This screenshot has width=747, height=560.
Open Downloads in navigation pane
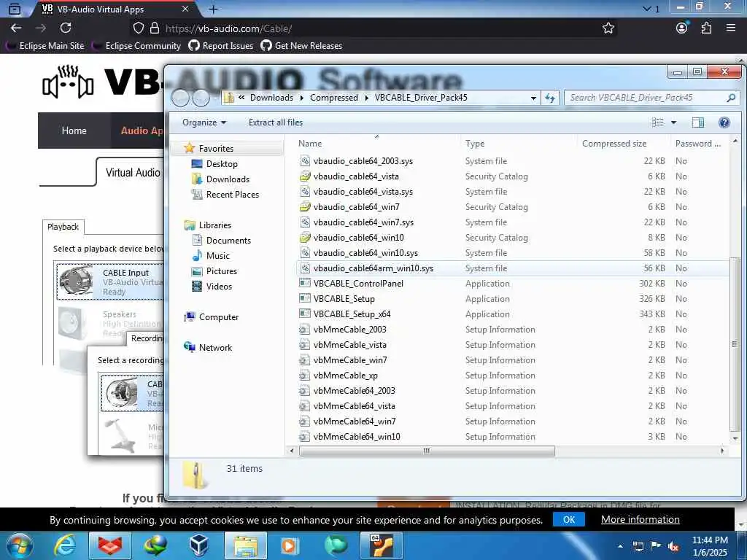[228, 179]
